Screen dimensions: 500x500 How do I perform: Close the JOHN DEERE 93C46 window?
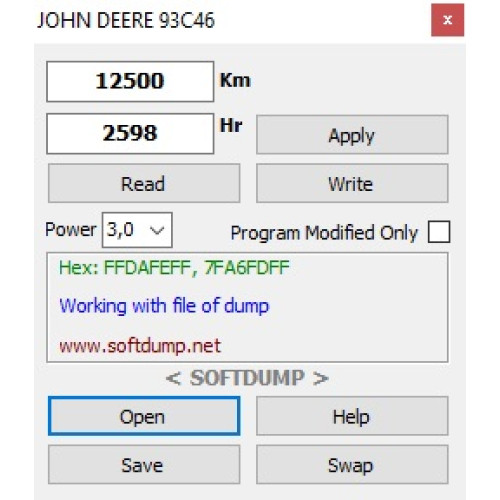coord(447,20)
